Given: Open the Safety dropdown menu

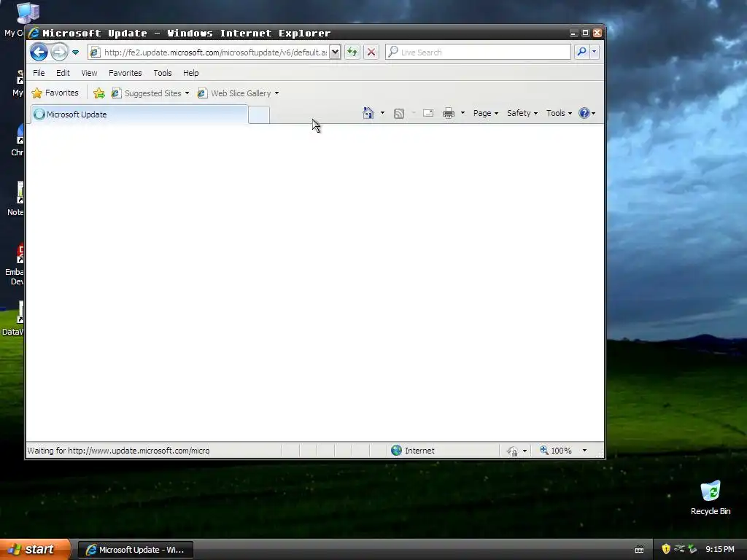Looking at the screenshot, I should 522,113.
